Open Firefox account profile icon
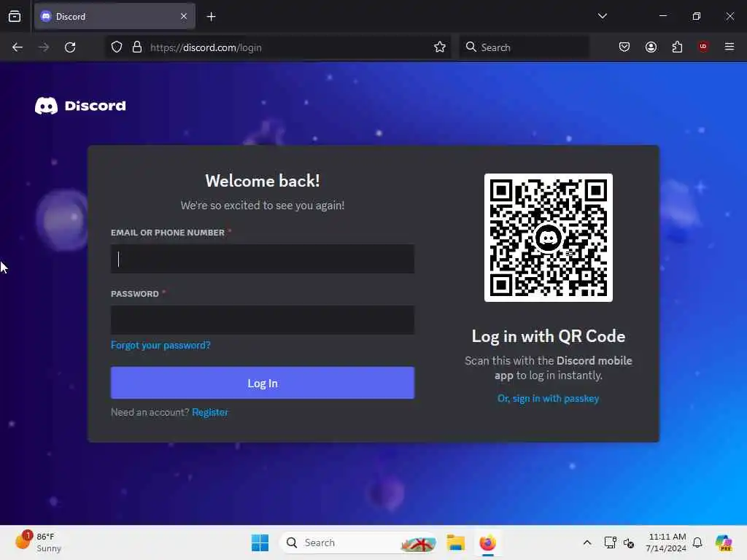Viewport: 747px width, 560px height. coord(651,47)
